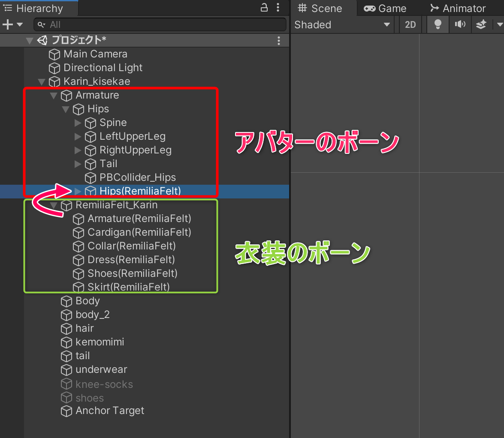
Task: Click the search magnifier icon
Action: (x=41, y=24)
